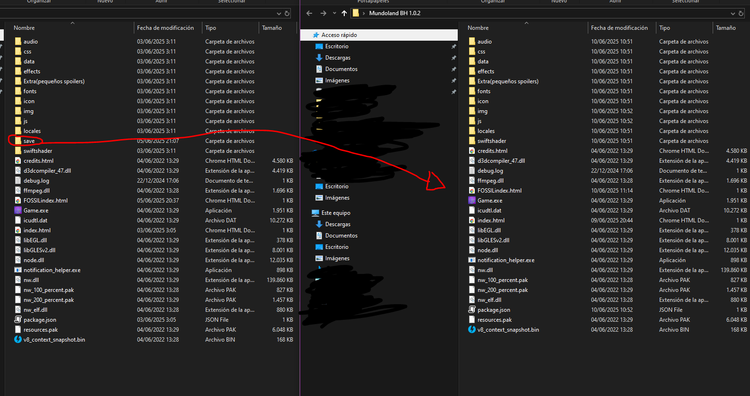Click the Acceso rápido star icon
750x396 pixels.
pyautogui.click(x=315, y=35)
